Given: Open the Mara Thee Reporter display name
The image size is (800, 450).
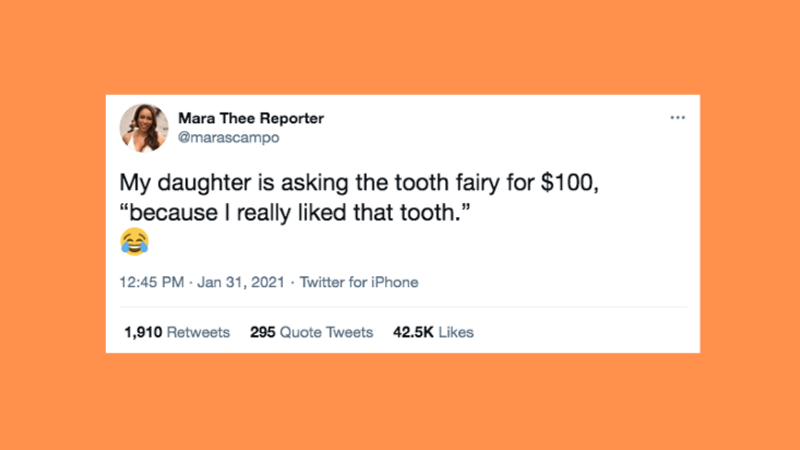Looking at the screenshot, I should pos(250,119).
